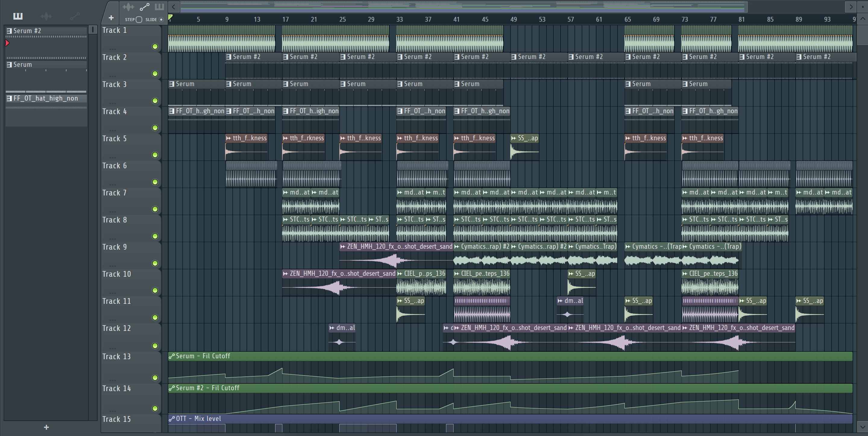Mute Track 3 with its green LED

(x=155, y=101)
